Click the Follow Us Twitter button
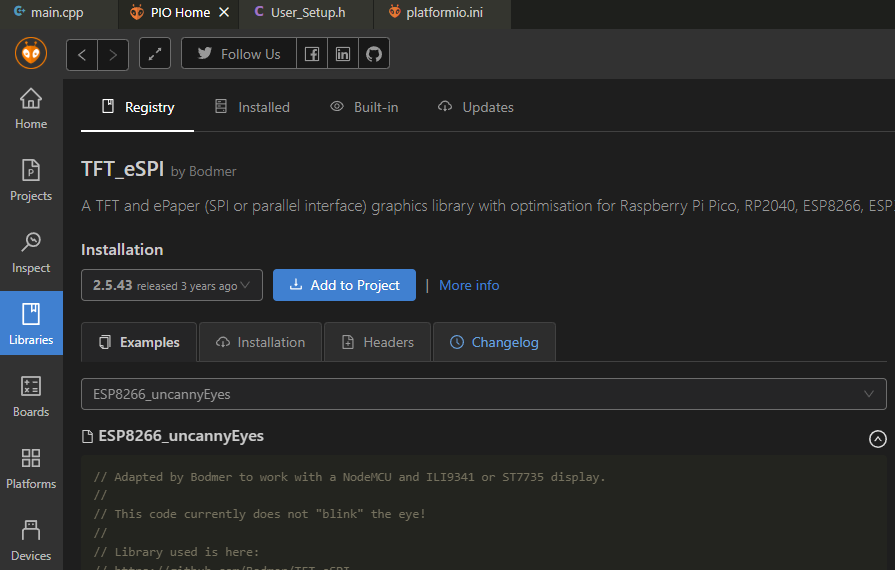The width and height of the screenshot is (895, 570). click(239, 54)
